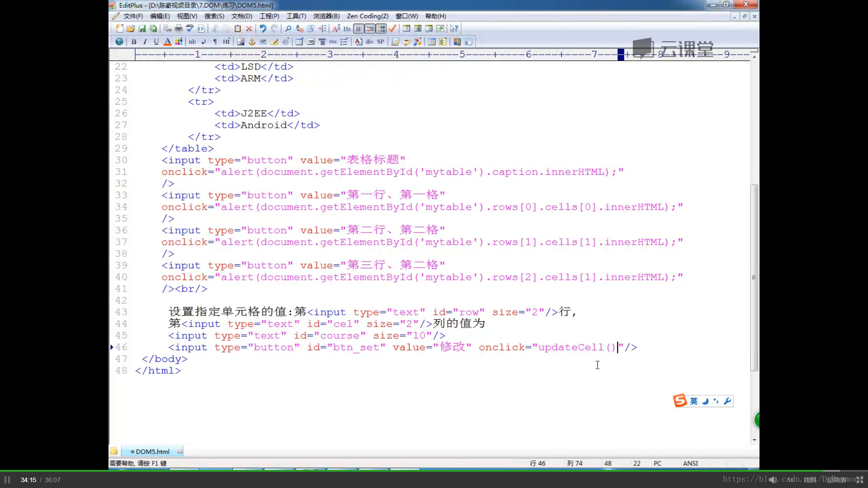Insert an image tag with the picture icon
868x488 pixels.
point(241,42)
